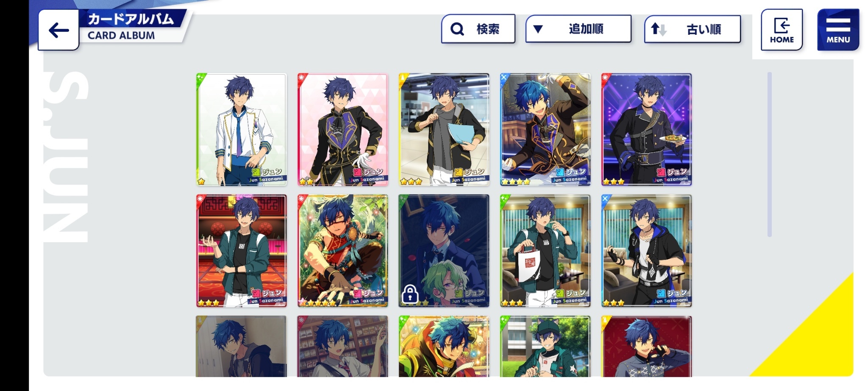Click the triangle arrow of 追加順
This screenshot has width=868, height=391.
[x=538, y=29]
